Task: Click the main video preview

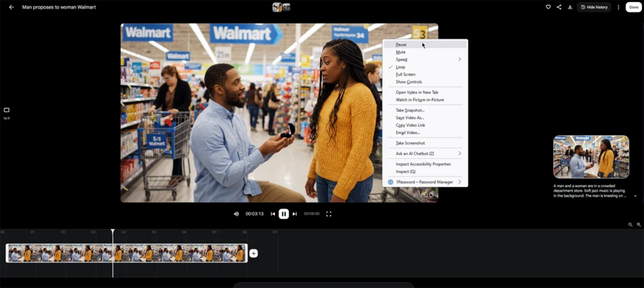Action: tap(279, 113)
